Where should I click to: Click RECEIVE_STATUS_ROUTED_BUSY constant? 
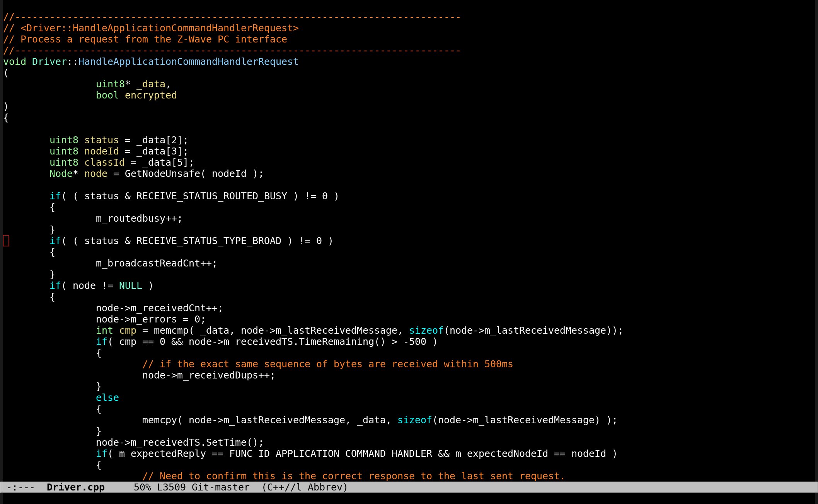coord(212,196)
